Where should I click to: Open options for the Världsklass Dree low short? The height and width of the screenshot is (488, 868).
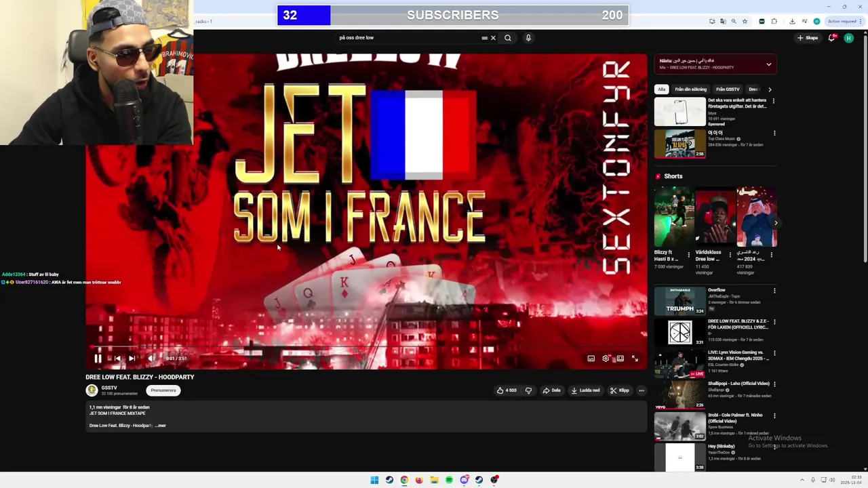click(730, 255)
